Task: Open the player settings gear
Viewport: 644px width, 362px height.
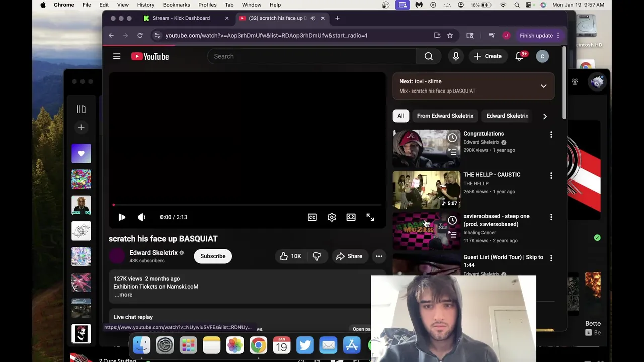Action: [x=332, y=217]
